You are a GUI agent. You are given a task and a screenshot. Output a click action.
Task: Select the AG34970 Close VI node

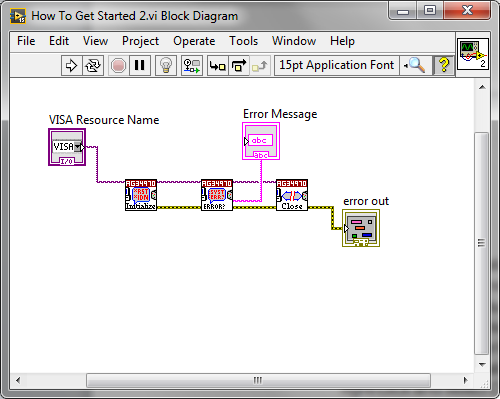292,195
